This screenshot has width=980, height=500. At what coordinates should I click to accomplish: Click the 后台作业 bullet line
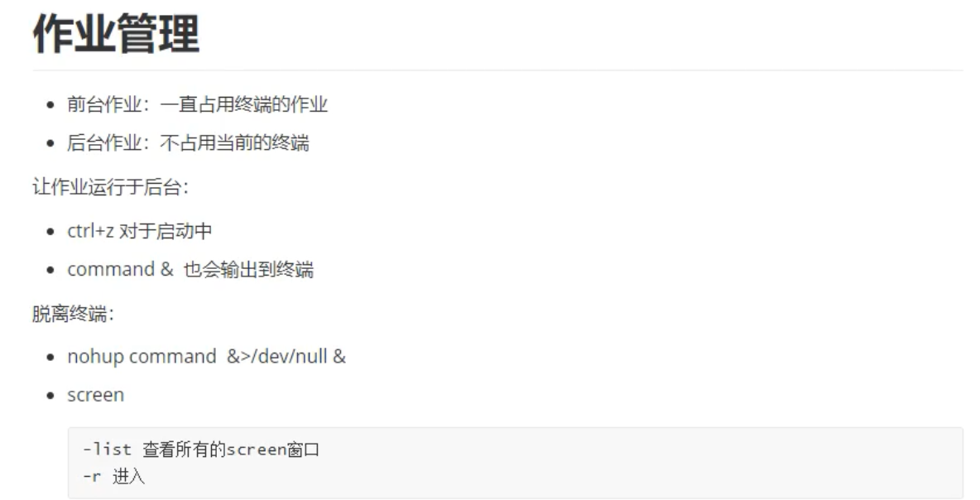[x=188, y=143]
